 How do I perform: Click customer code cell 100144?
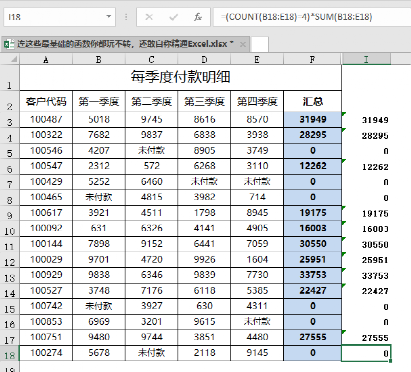click(46, 244)
